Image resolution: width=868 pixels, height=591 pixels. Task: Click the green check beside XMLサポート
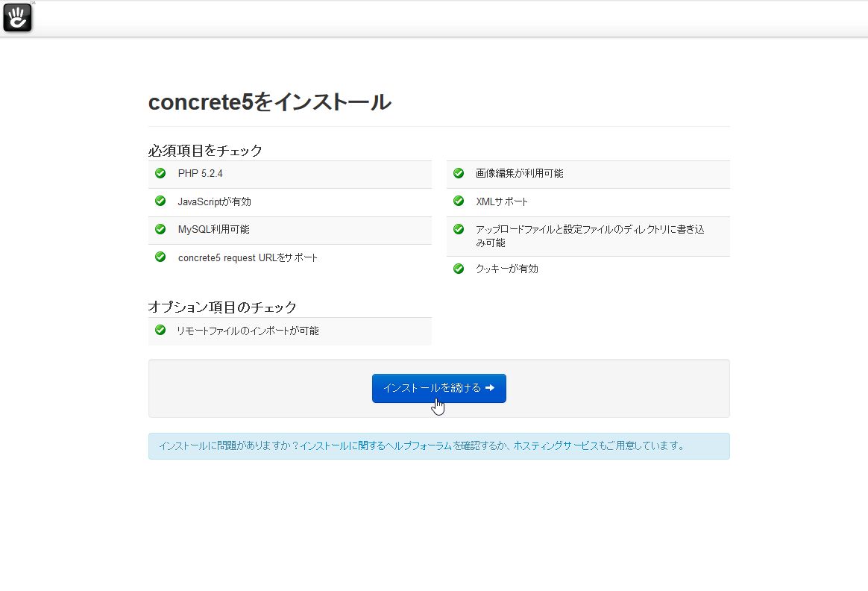tap(459, 201)
